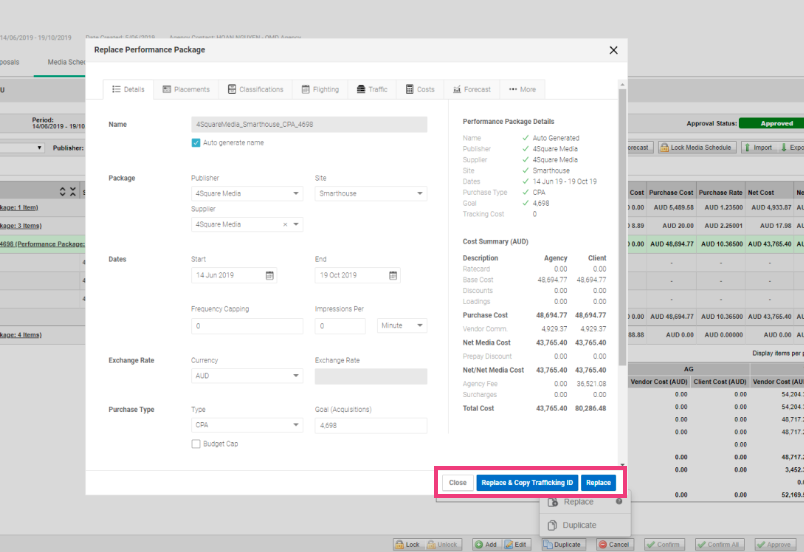Open the purchase Type dropdown showing CPA
The image size is (804, 552).
pos(247,425)
